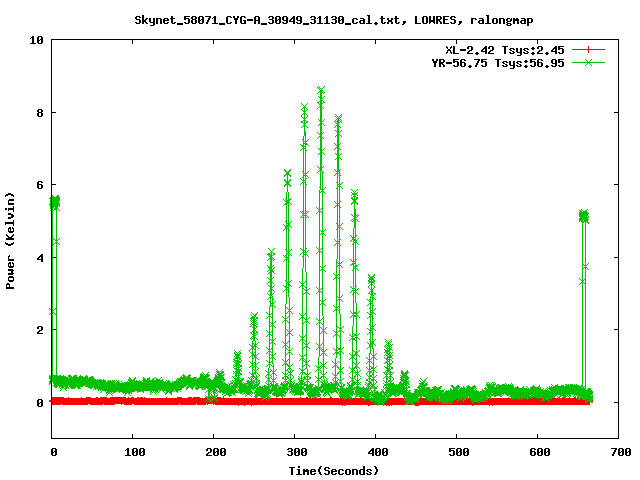Click x-axis tick label '300'
The image size is (640, 480).
pos(297,452)
